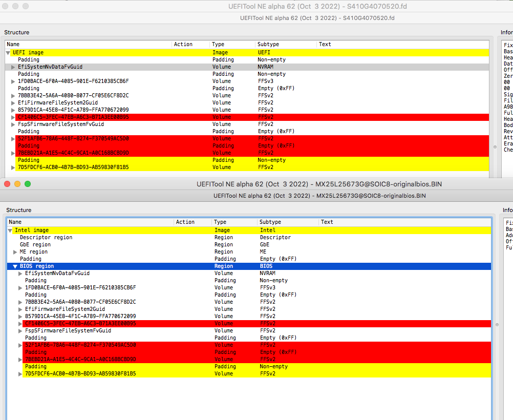513x420 pixels.
Task: Expand 8579D1CA volume under BIOS region
Action: (20, 317)
